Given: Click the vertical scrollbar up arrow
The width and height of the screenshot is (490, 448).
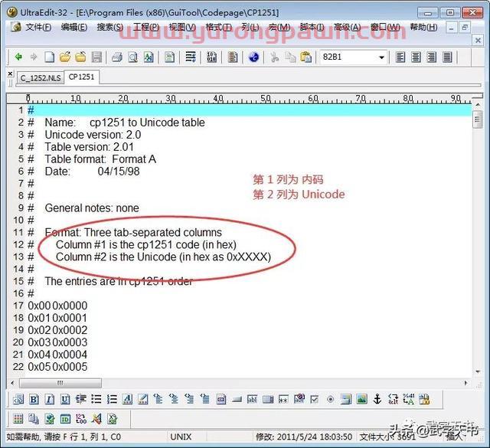Looking at the screenshot, I should click(x=477, y=104).
